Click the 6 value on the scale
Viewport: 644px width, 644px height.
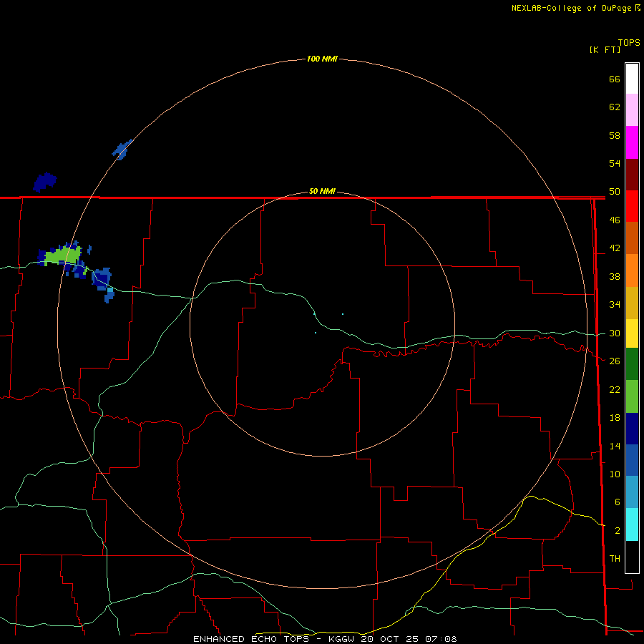tap(617, 502)
